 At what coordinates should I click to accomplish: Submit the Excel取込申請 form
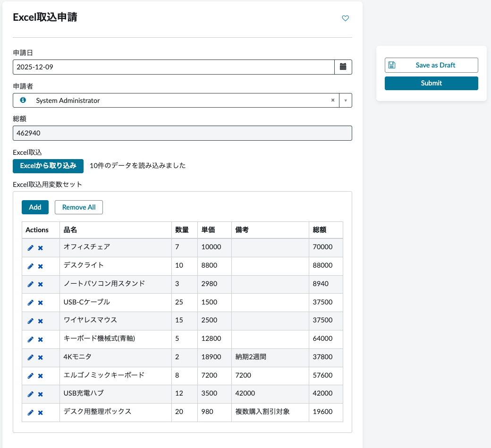click(431, 83)
